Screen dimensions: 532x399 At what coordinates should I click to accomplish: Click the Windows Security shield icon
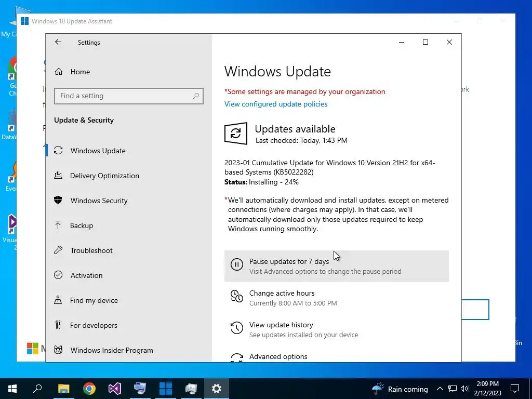coord(58,200)
